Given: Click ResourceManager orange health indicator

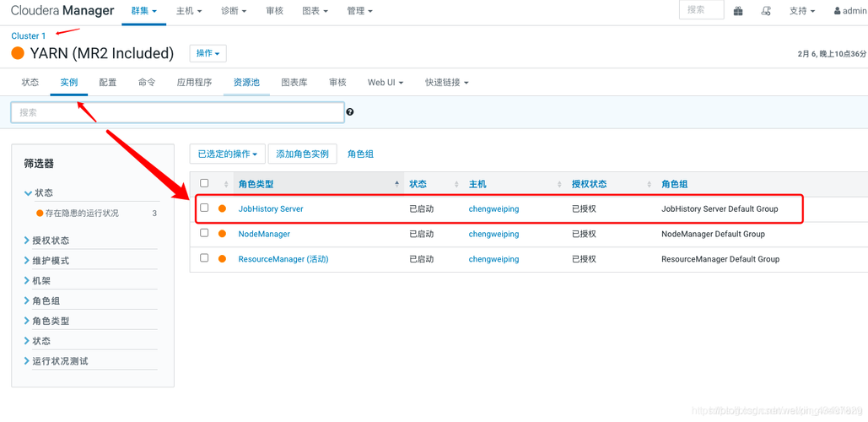Looking at the screenshot, I should pyautogui.click(x=223, y=259).
